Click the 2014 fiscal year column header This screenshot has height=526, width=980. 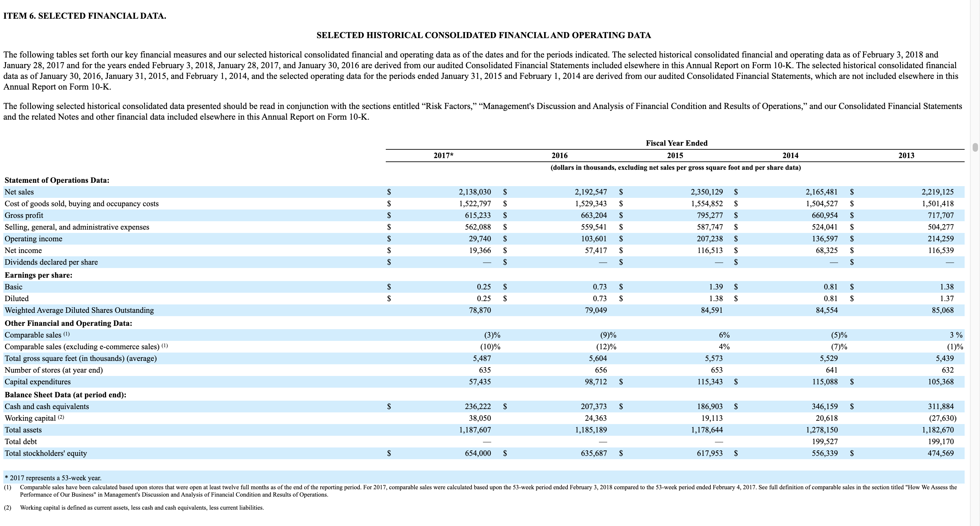click(791, 156)
